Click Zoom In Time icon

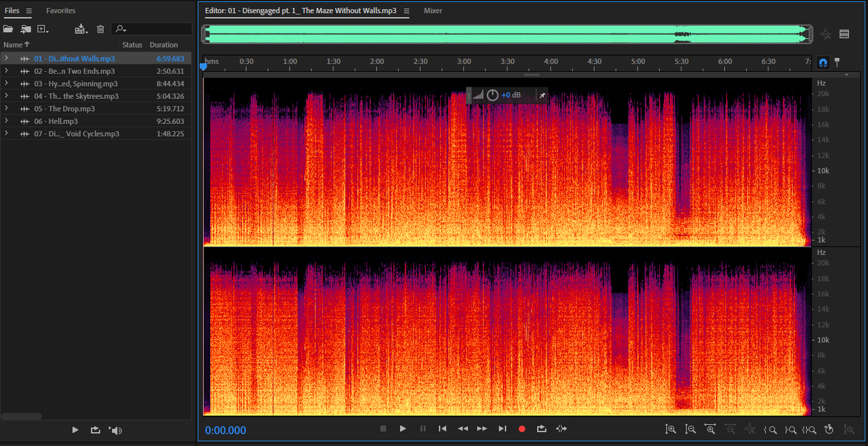pos(710,429)
